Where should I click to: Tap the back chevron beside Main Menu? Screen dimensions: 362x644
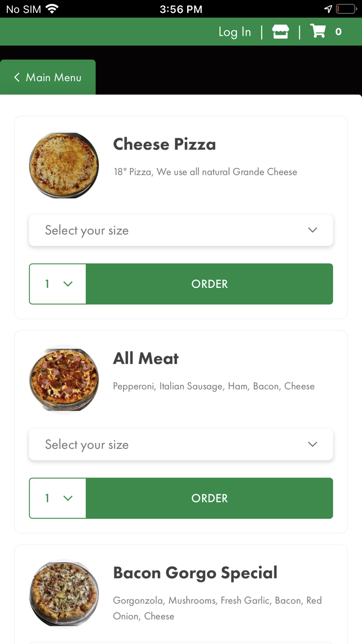point(17,77)
